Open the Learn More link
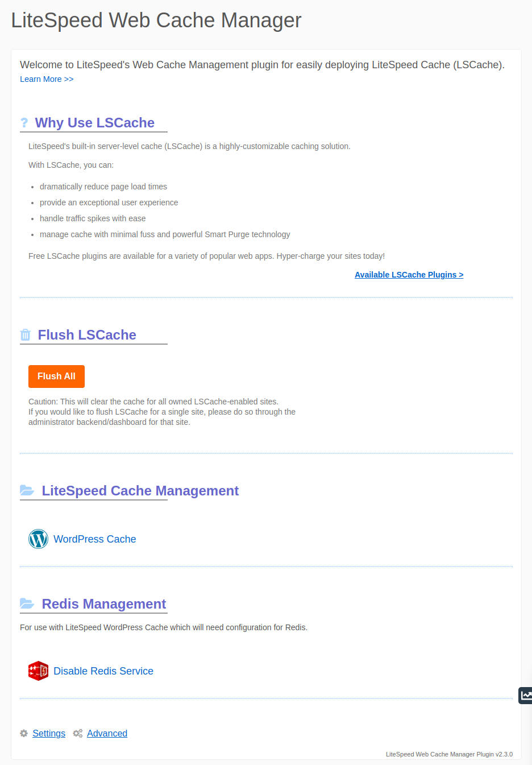The height and width of the screenshot is (765, 532). click(46, 79)
